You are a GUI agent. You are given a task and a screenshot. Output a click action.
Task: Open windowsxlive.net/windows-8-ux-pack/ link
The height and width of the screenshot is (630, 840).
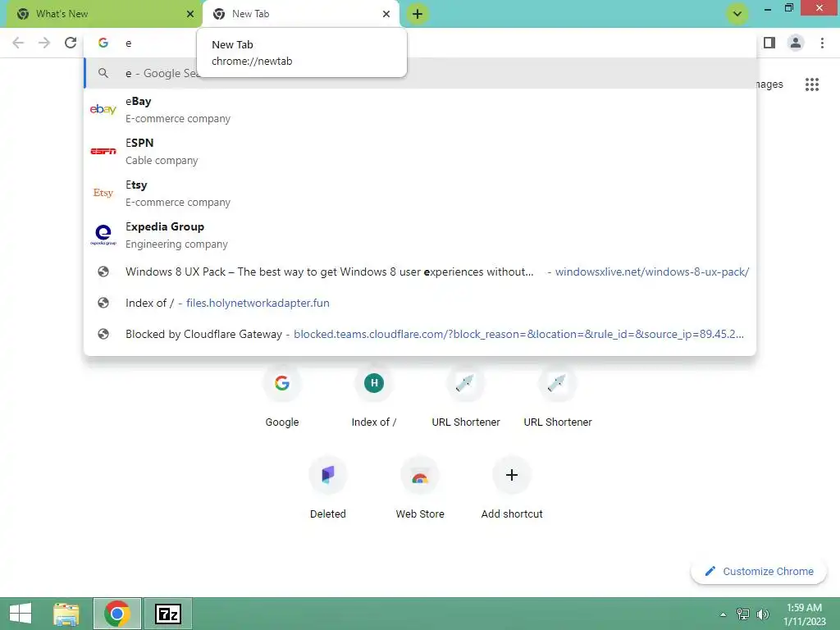click(x=652, y=272)
